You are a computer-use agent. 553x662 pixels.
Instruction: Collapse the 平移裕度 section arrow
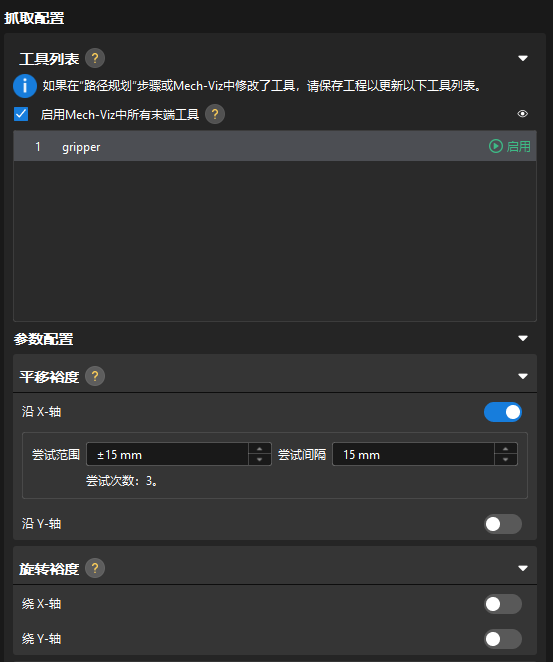point(523,376)
